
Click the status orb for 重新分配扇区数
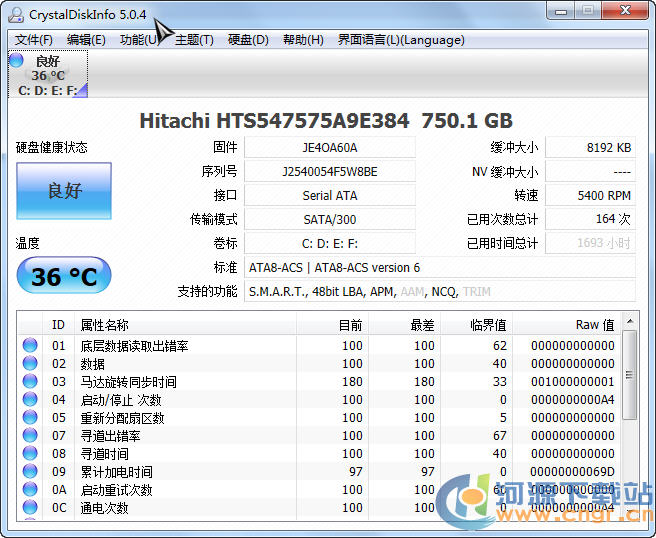[30, 418]
